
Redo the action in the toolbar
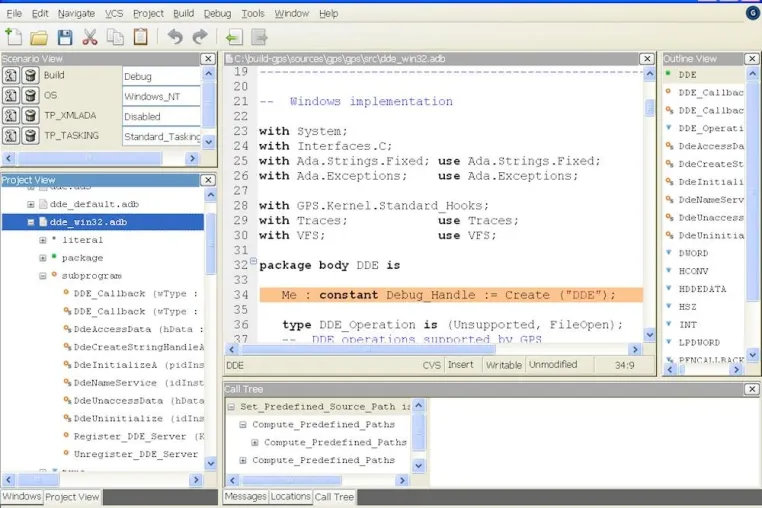(x=200, y=37)
